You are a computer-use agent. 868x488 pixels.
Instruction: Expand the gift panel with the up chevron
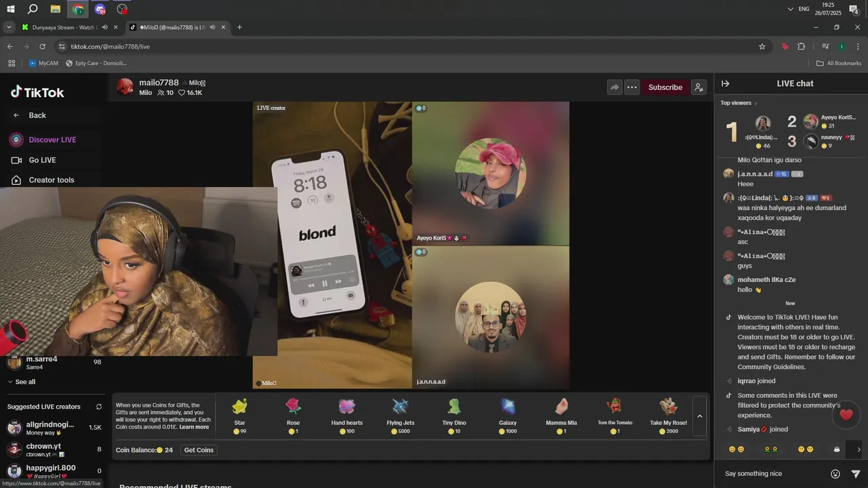pos(700,416)
